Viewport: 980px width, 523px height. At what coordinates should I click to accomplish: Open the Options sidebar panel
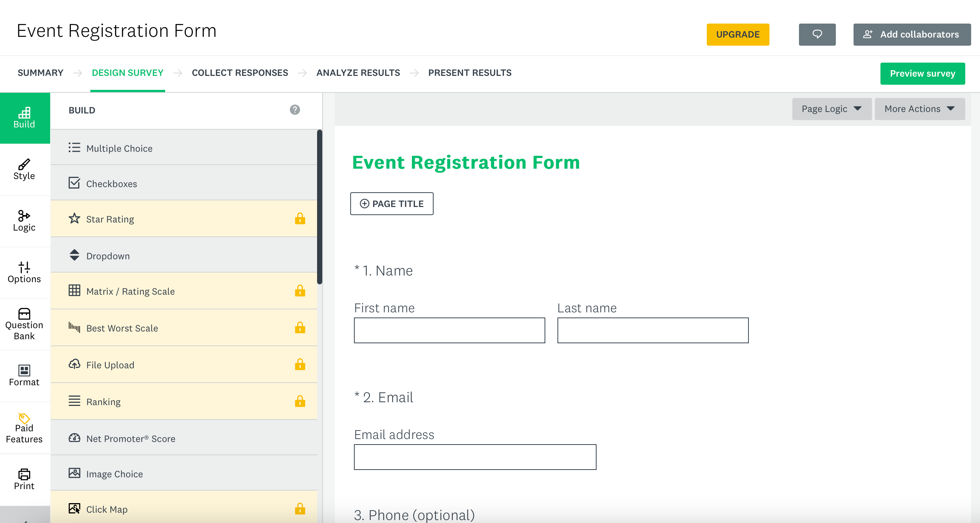pyautogui.click(x=24, y=273)
